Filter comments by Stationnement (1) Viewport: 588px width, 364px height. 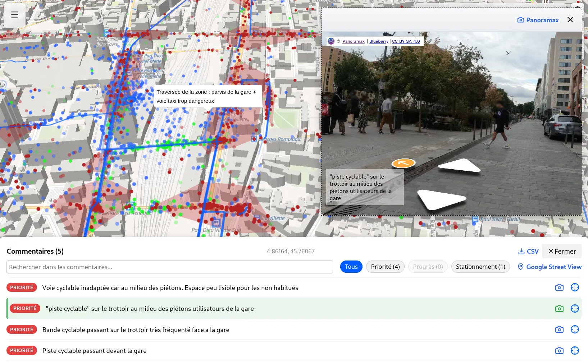(480, 267)
